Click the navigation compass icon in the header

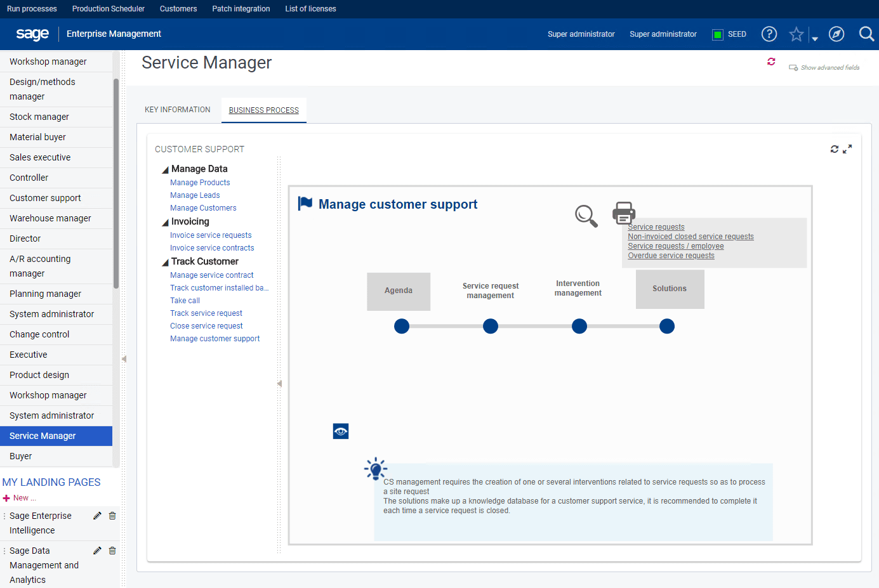836,34
